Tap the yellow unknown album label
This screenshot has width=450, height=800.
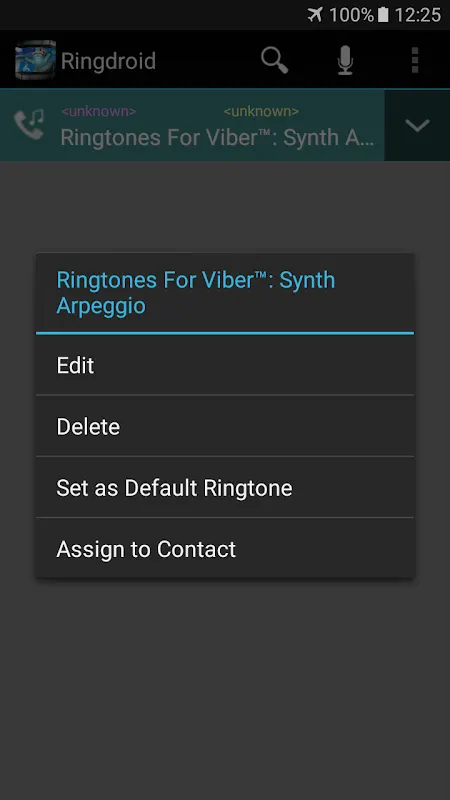pyautogui.click(x=261, y=111)
